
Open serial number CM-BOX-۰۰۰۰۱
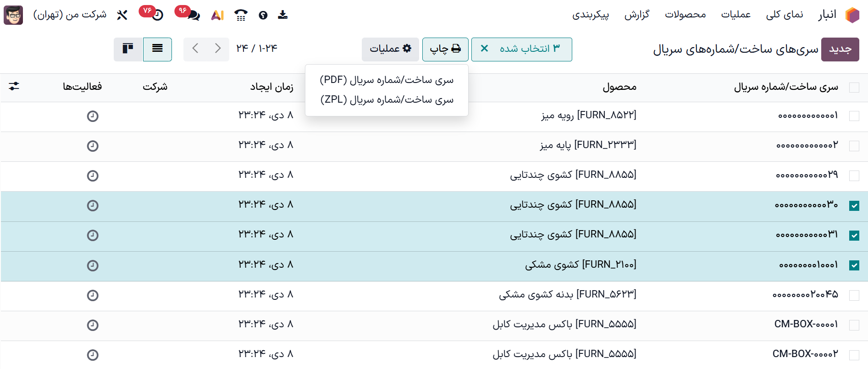(806, 325)
